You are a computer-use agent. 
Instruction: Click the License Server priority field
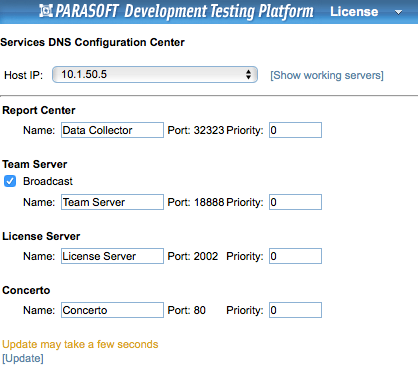click(x=295, y=256)
